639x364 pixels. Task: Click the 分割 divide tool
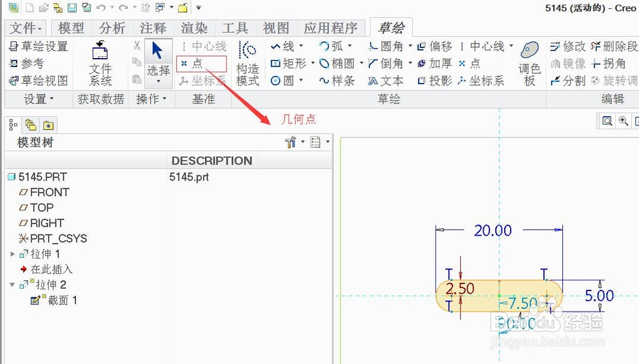coord(567,80)
